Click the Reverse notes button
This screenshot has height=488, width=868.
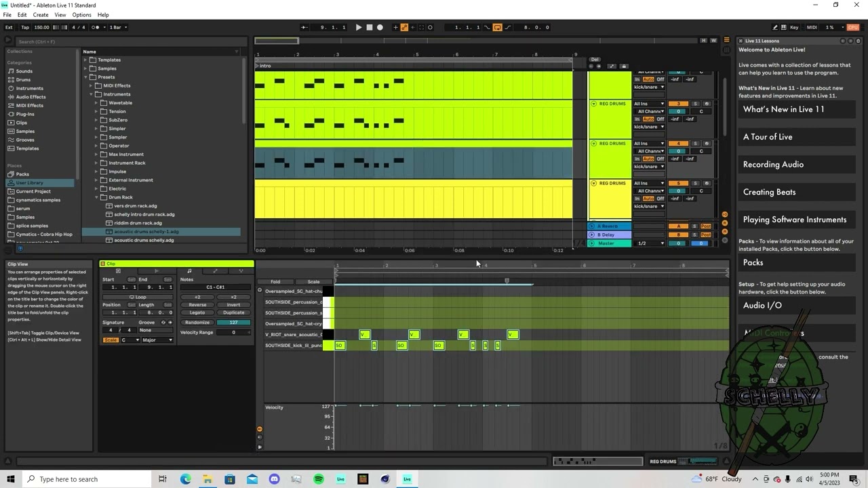(x=197, y=305)
